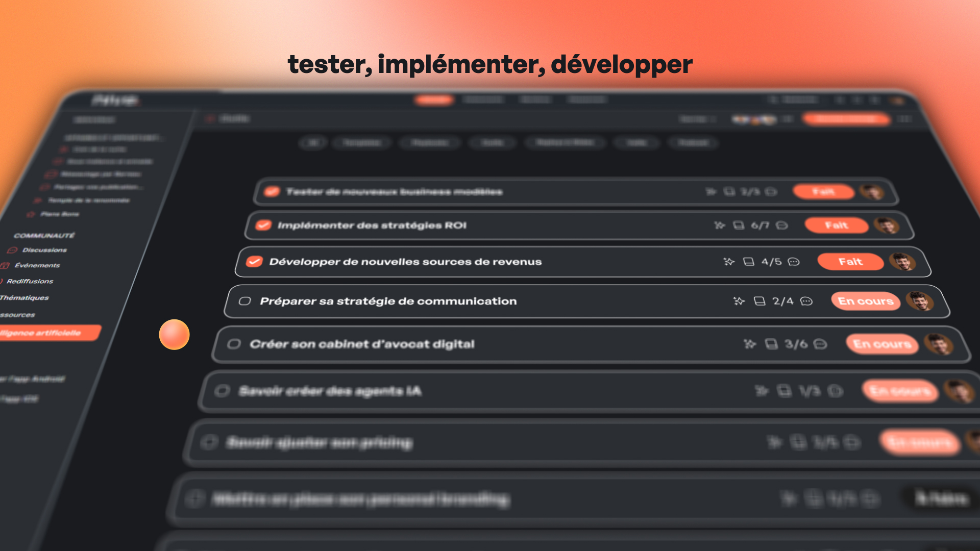The height and width of the screenshot is (551, 980).
Task: Uncheck 'Développer de nouvelles sources de revenus'
Action: coord(254,262)
